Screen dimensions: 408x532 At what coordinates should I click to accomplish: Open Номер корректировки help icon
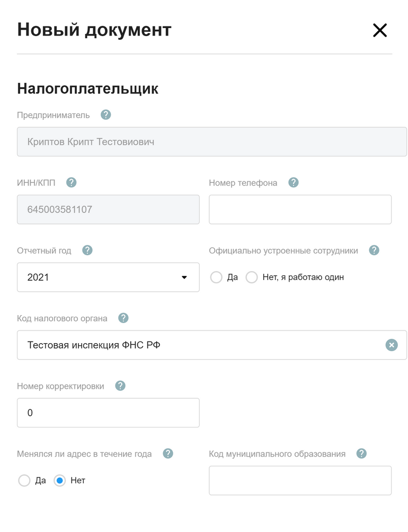(120, 386)
